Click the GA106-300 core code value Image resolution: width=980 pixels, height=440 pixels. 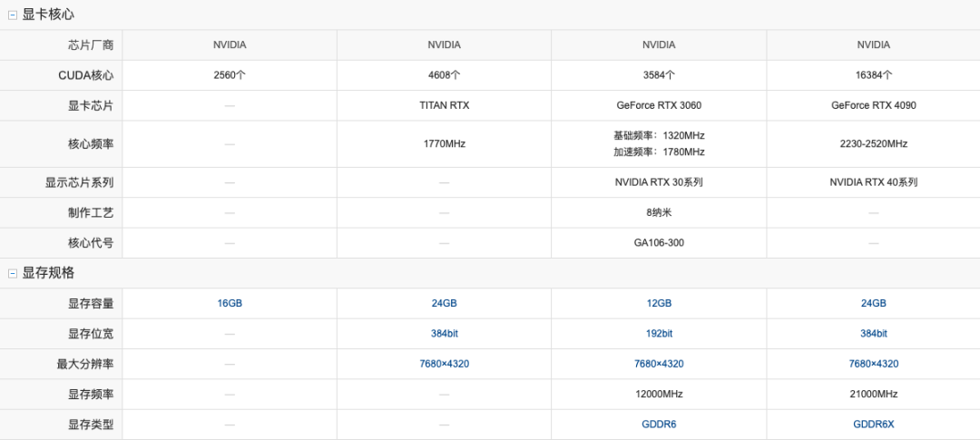pos(659,243)
